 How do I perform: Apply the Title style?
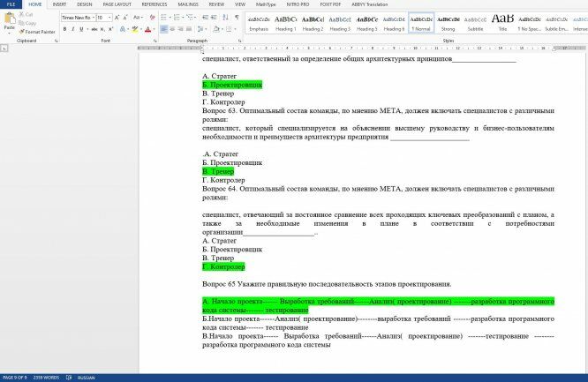pos(502,23)
